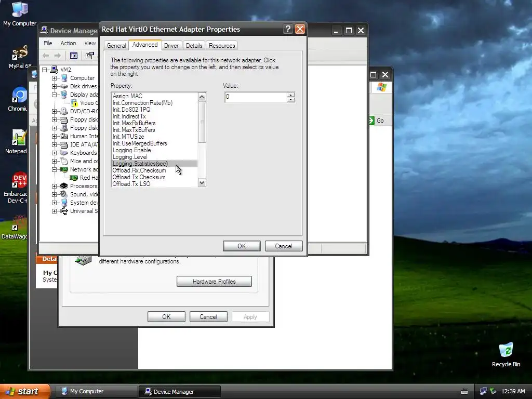Click the property list scroll up arrow
Screen dimensions: 532x399
(x=202, y=97)
